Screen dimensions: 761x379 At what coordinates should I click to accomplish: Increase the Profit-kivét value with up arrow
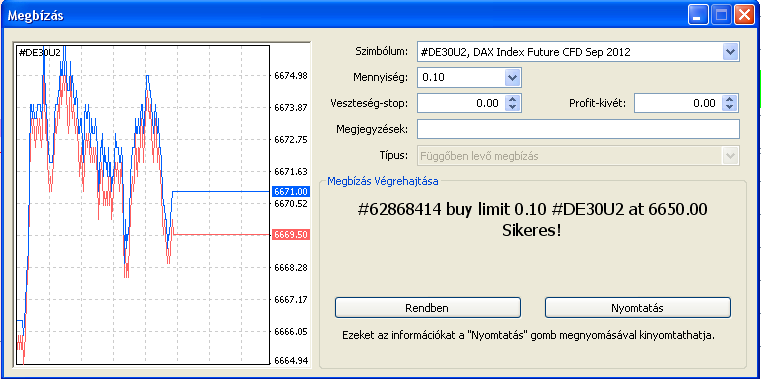point(730,99)
